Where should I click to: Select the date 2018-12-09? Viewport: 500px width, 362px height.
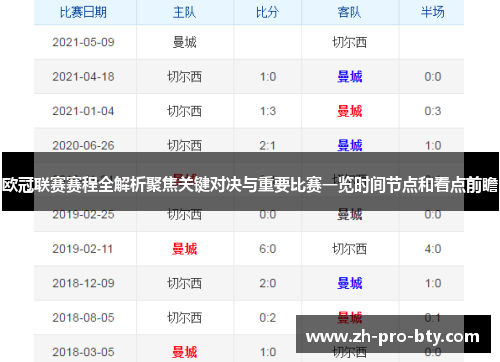(x=83, y=283)
